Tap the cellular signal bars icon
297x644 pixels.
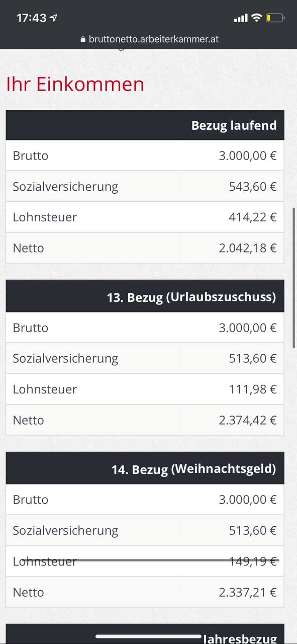coord(241,19)
